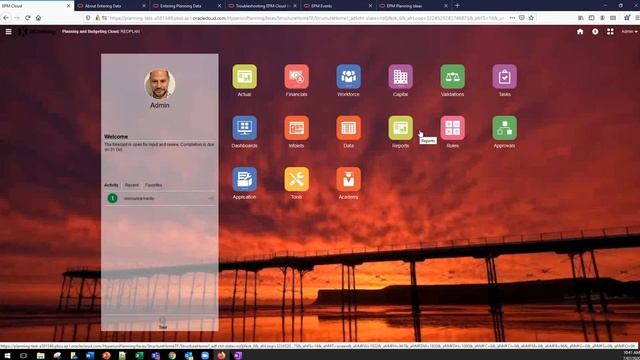Click the browser Home button
Screen dimensions: 640x360
(38, 18)
